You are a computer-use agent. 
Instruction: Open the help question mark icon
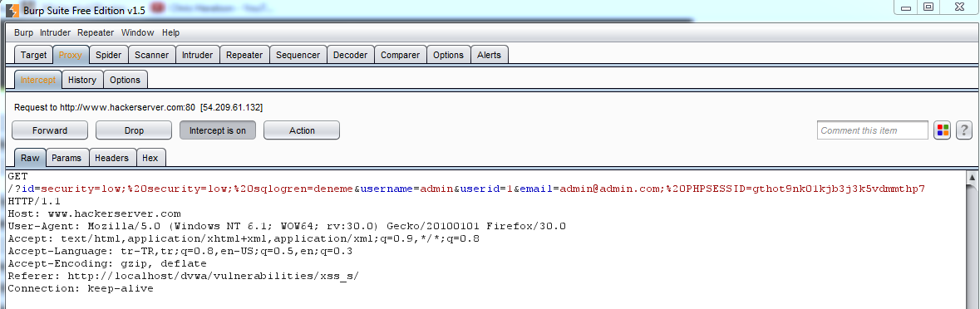click(963, 130)
